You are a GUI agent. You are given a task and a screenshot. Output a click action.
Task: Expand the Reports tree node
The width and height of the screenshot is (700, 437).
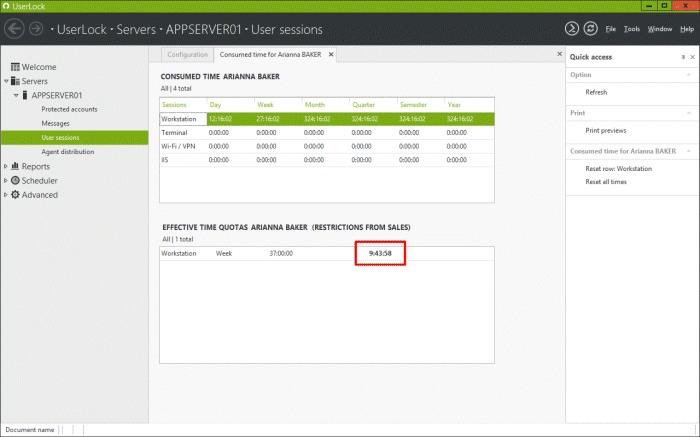coord(5,167)
